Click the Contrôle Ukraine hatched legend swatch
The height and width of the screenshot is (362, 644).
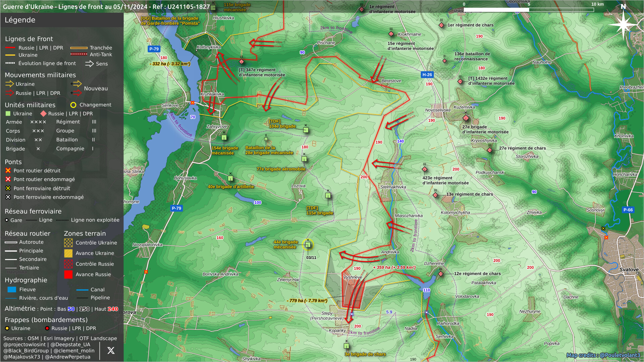pyautogui.click(x=68, y=243)
